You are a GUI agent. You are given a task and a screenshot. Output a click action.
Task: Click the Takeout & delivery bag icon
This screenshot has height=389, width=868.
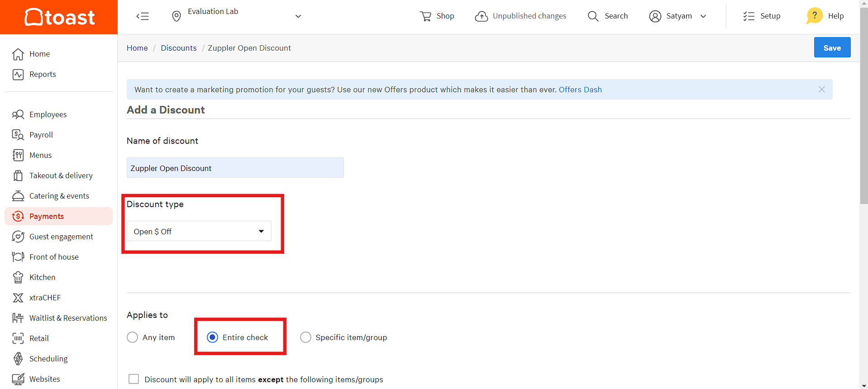[18, 176]
